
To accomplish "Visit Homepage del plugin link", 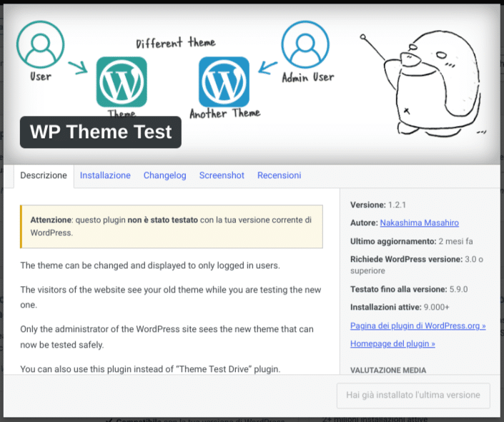I will (392, 343).
